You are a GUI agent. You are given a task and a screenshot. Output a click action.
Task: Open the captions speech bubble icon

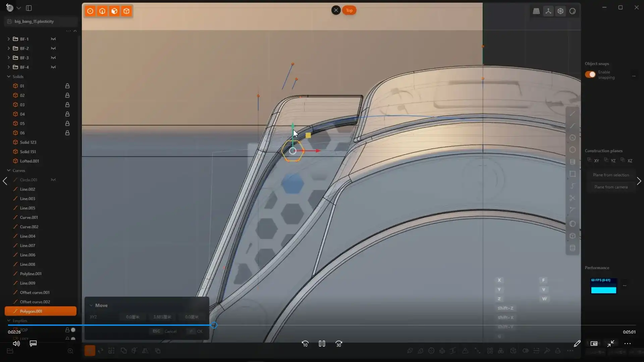point(33,343)
